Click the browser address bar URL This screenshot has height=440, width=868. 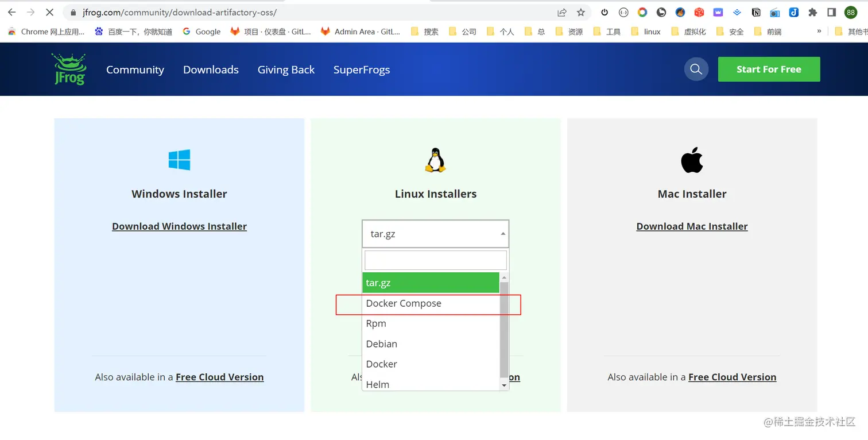click(181, 12)
